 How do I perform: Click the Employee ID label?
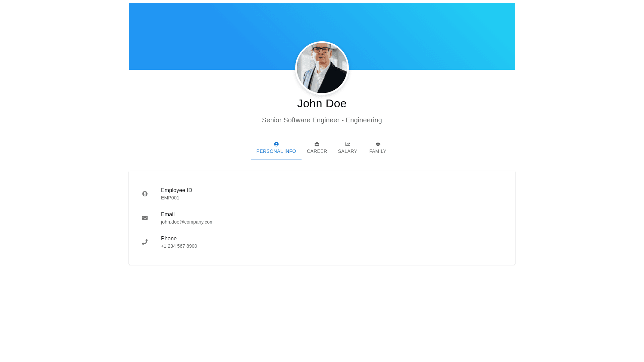click(176, 190)
